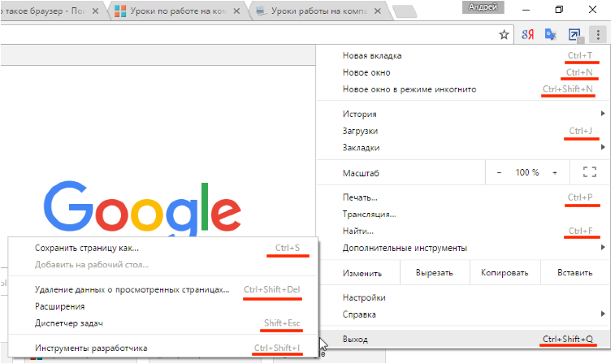Toggle fullscreen mode in the zoom row
The width and height of the screenshot is (615, 364).
(590, 172)
